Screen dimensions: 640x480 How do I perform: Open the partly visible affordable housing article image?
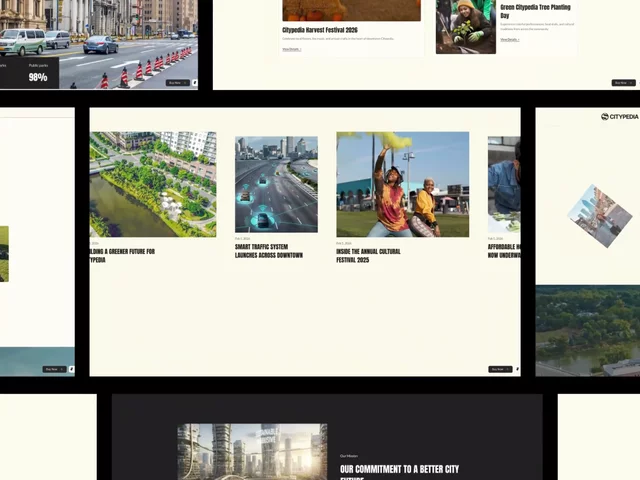504,184
